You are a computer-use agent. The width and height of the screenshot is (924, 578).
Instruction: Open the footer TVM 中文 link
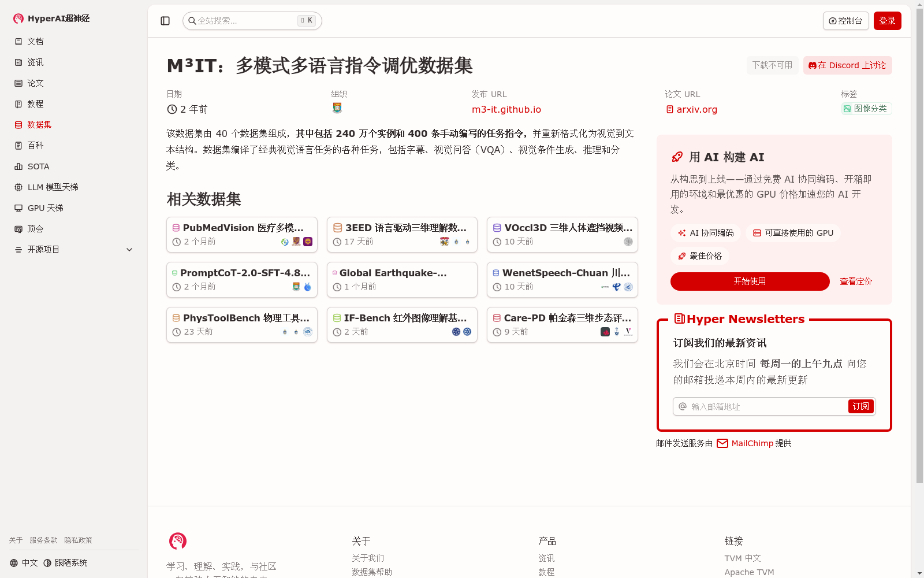[x=743, y=558]
